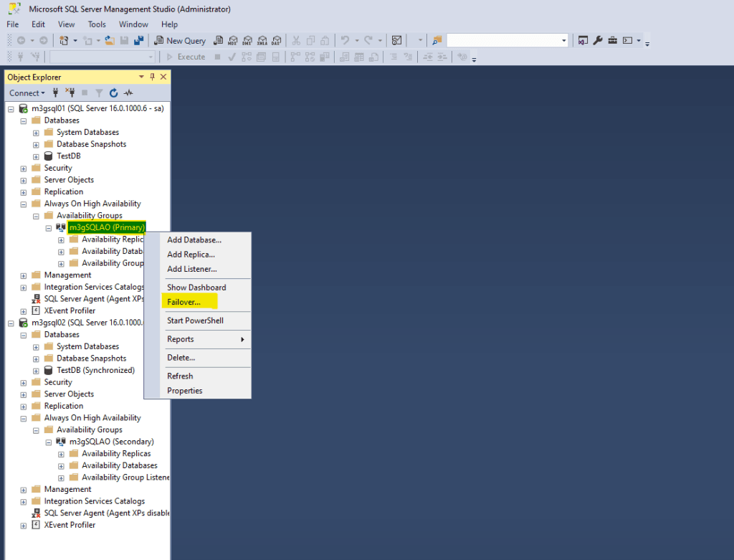734x560 pixels.
Task: Select Availability Replicas under m3gSQLAO (Secondary)
Action: [x=116, y=453]
